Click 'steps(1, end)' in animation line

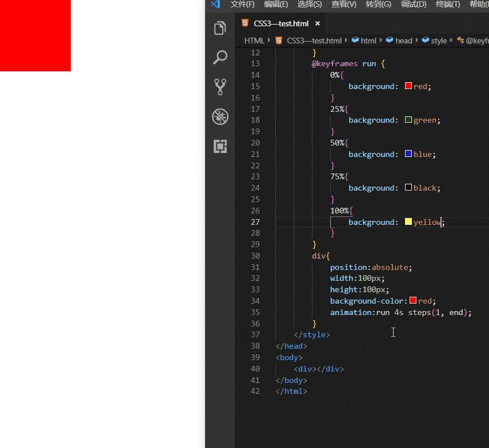pos(438,313)
